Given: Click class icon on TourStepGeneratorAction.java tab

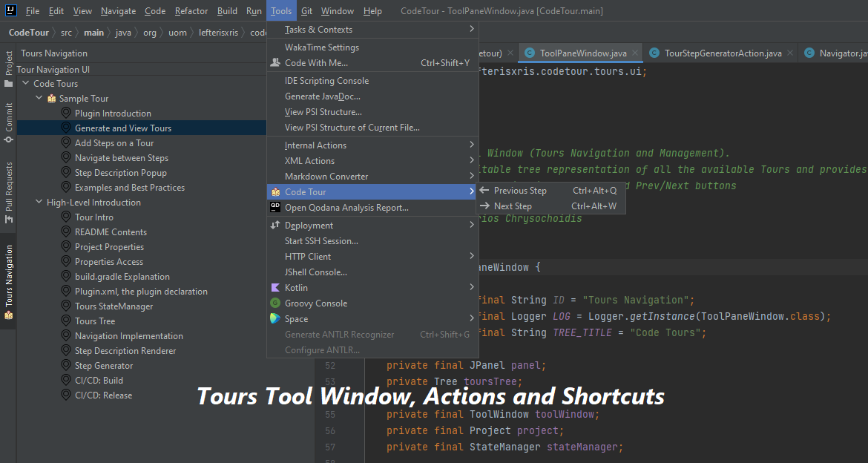Looking at the screenshot, I should 654,53.
